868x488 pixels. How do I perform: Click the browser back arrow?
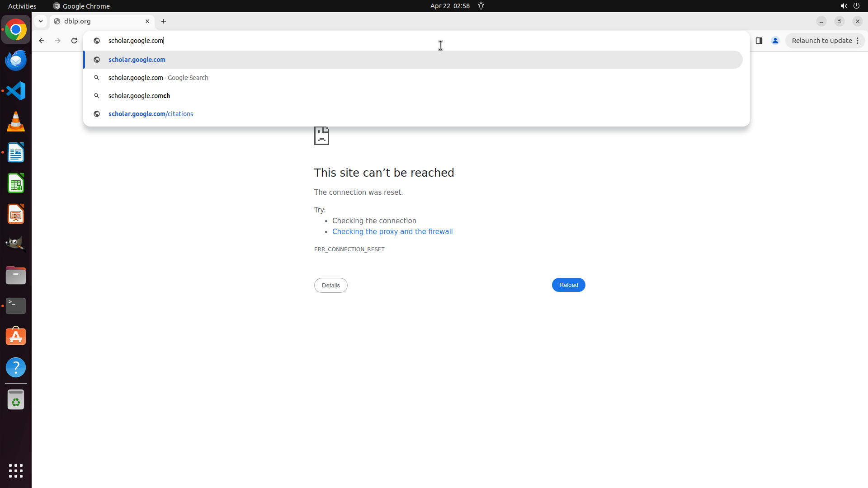coord(42,41)
